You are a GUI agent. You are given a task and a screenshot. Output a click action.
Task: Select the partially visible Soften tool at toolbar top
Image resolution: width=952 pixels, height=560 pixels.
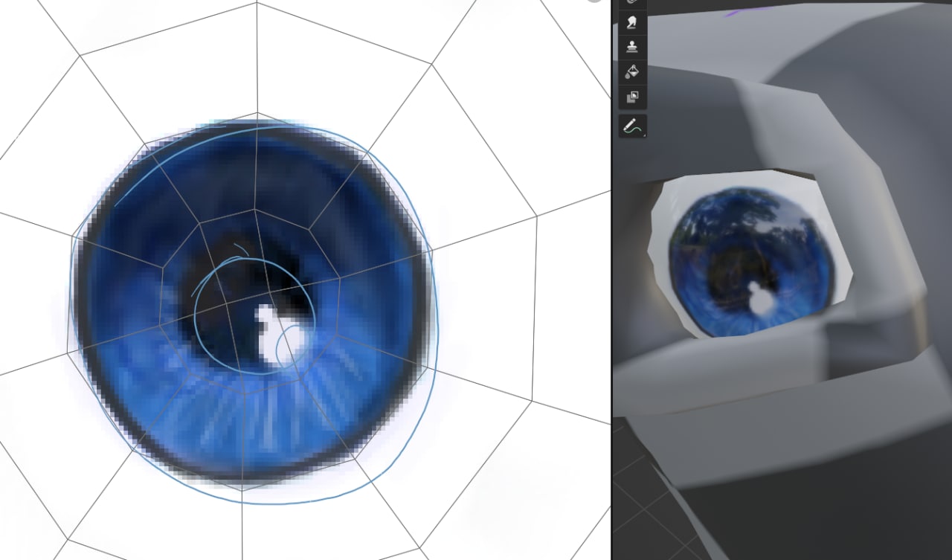[632, 3]
